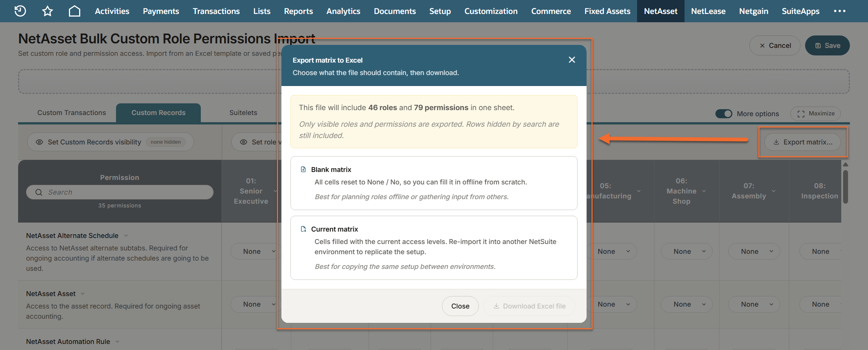Screen dimensions: 868x350
Task: Go to the Home icon
Action: tap(75, 11)
